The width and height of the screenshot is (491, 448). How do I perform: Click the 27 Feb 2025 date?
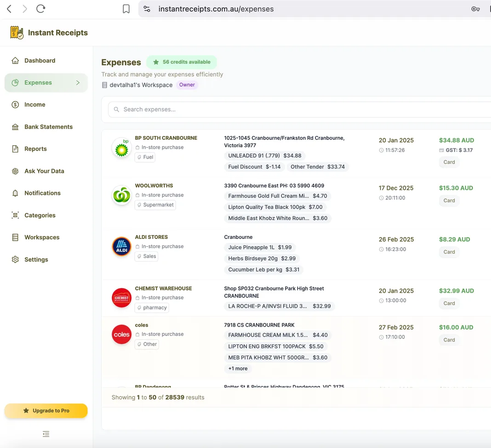pyautogui.click(x=396, y=327)
